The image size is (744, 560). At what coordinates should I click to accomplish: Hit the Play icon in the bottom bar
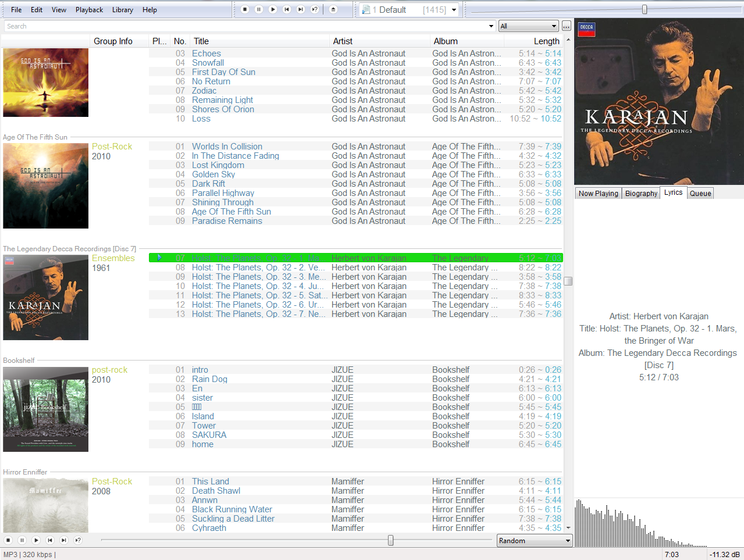pyautogui.click(x=36, y=540)
